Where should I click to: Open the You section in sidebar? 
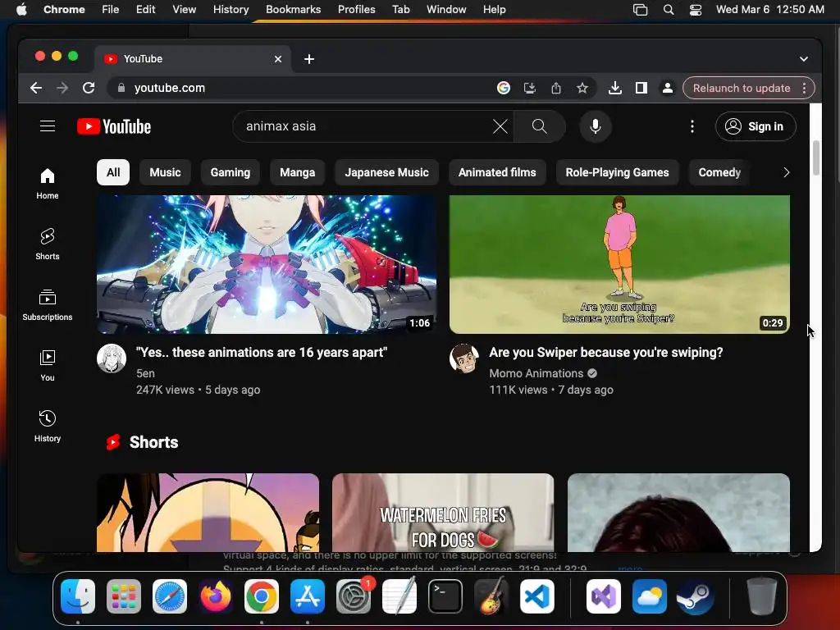coord(48,366)
